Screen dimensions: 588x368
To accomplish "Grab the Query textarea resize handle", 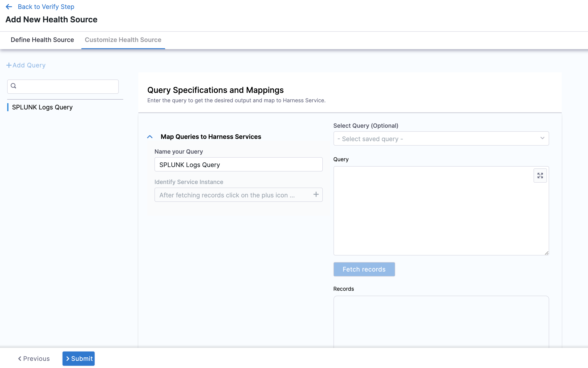I will click(x=546, y=253).
